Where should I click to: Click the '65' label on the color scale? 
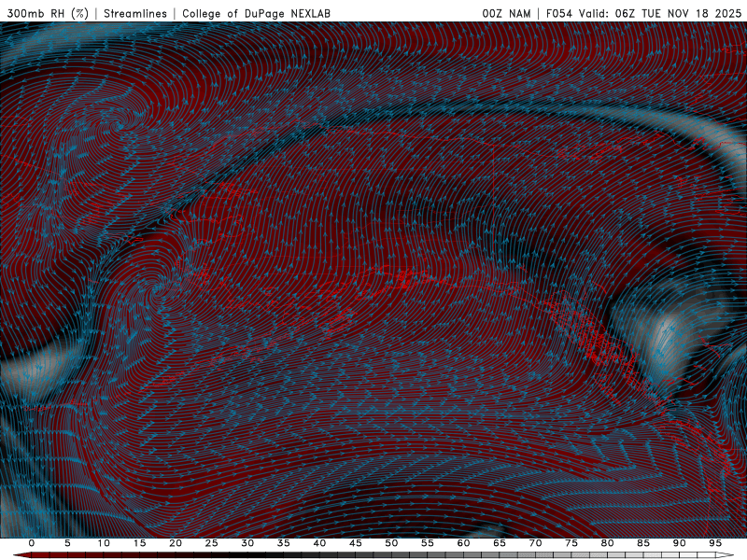(x=500, y=543)
